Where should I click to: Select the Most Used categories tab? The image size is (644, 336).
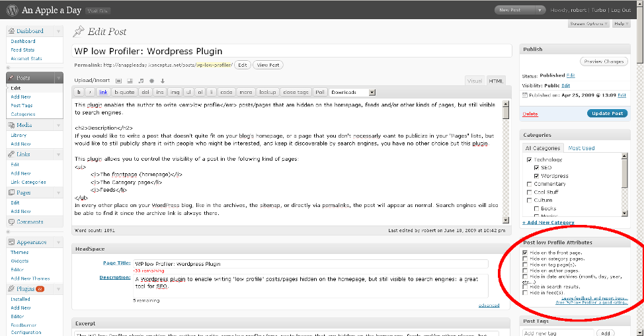pos(581,148)
